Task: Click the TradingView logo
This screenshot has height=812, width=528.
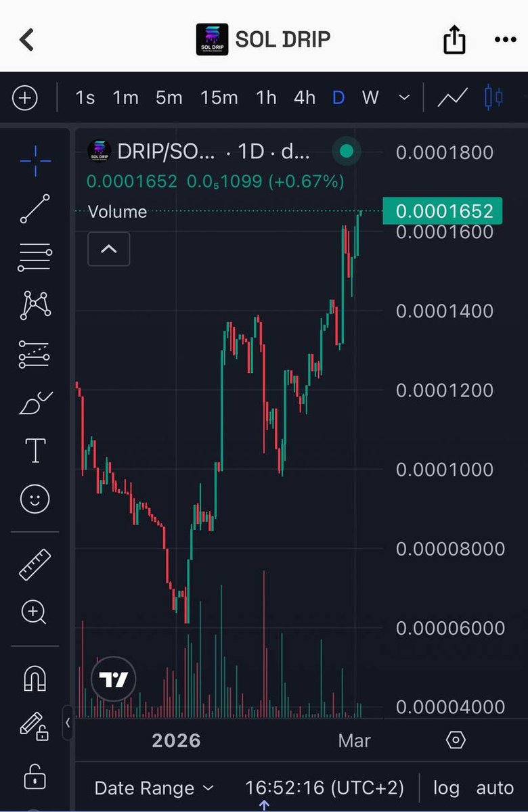Action: coord(113,680)
